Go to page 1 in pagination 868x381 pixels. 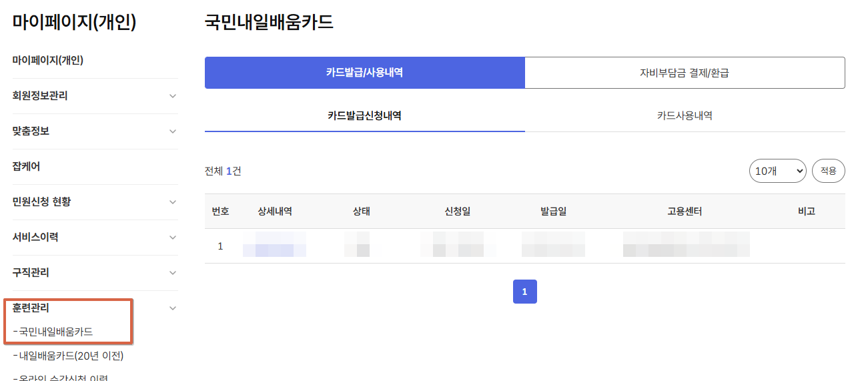(x=524, y=292)
